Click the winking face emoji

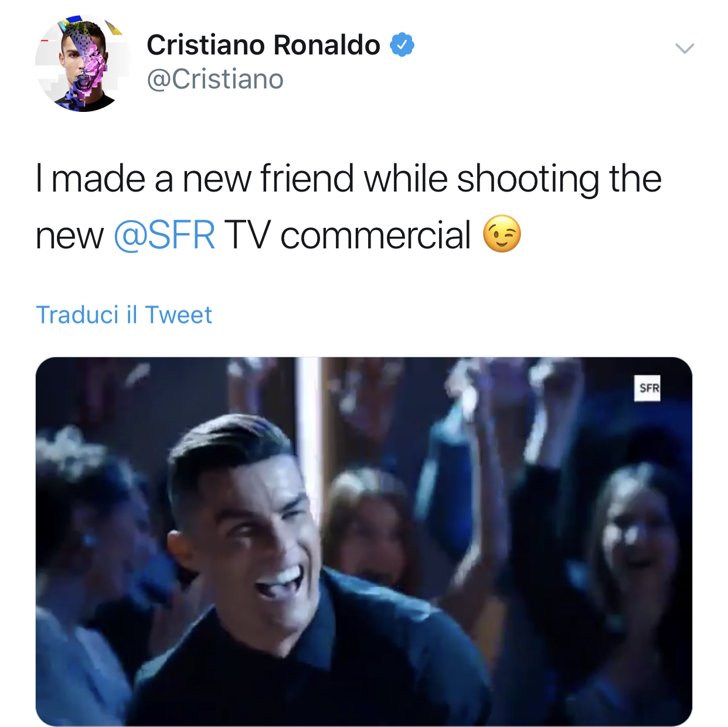click(x=502, y=234)
